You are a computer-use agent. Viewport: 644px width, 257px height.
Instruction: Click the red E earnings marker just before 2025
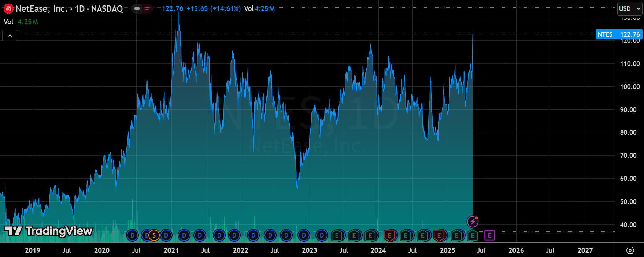[x=439, y=235]
